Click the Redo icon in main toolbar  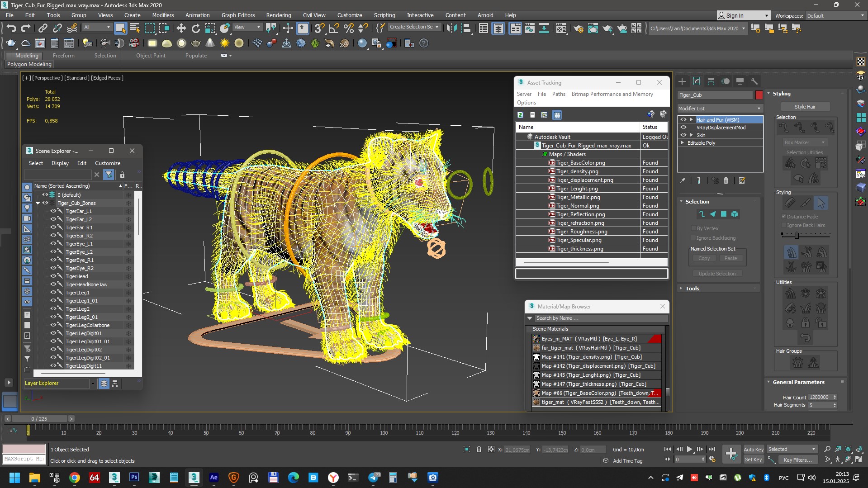(x=26, y=28)
